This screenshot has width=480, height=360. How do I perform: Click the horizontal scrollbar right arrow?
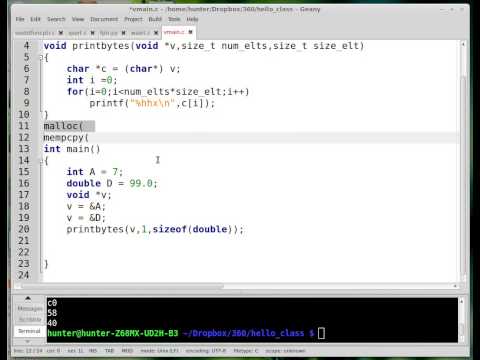coord(455,286)
